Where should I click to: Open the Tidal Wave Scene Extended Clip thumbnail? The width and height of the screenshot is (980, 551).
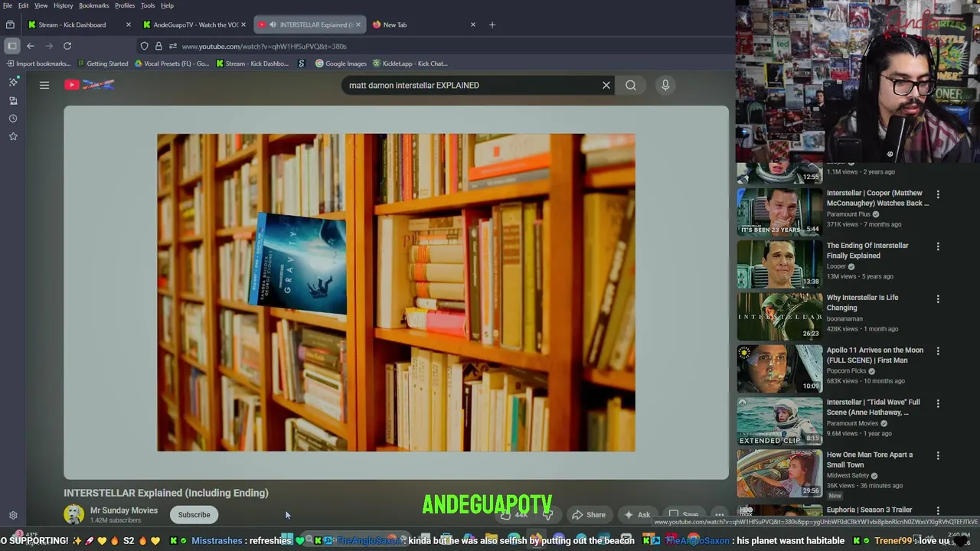coord(779,421)
